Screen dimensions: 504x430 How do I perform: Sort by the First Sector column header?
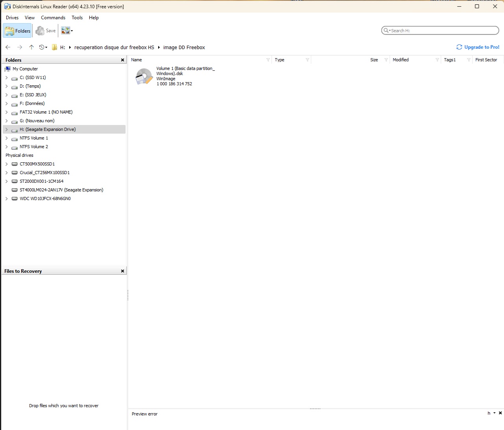point(486,60)
